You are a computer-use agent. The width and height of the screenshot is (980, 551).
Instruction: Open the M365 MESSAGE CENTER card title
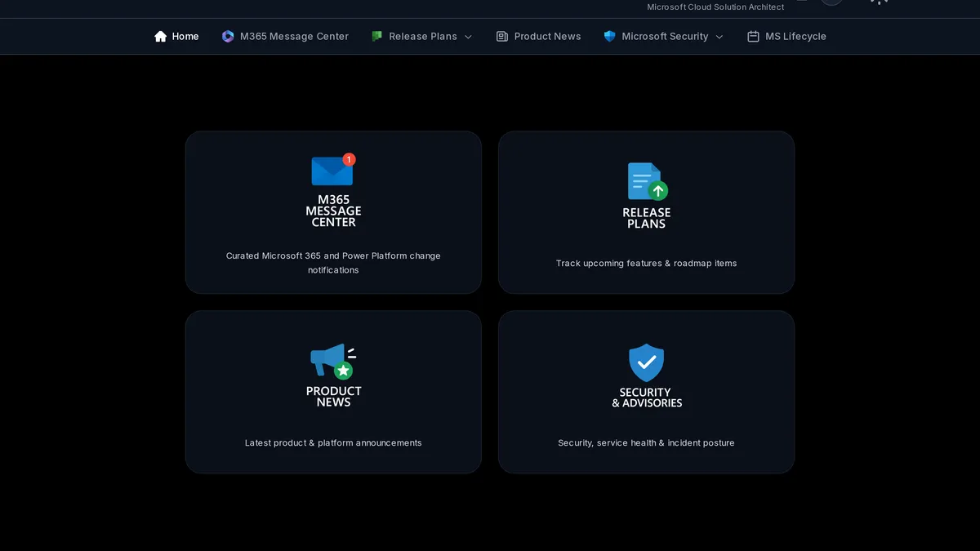click(x=333, y=211)
